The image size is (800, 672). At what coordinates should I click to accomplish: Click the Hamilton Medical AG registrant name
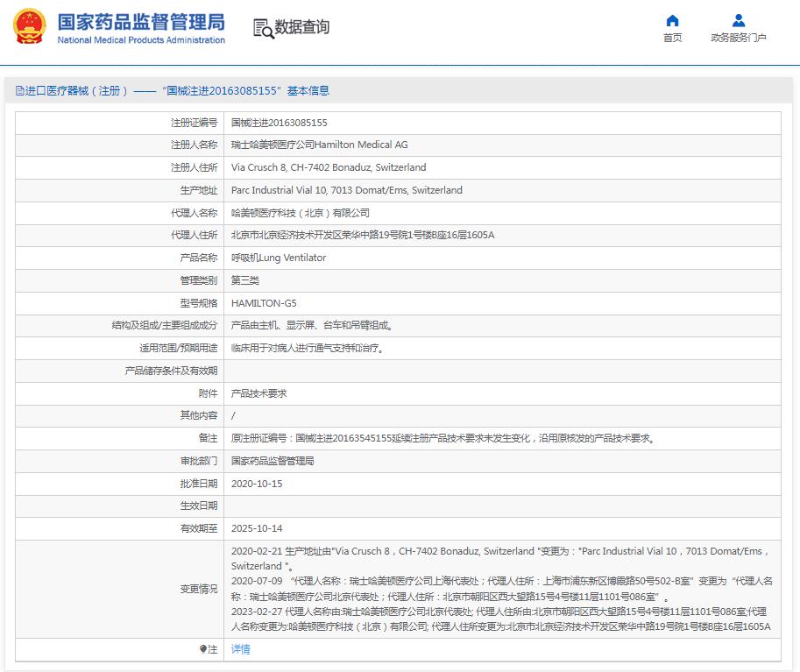pyautogui.click(x=319, y=145)
